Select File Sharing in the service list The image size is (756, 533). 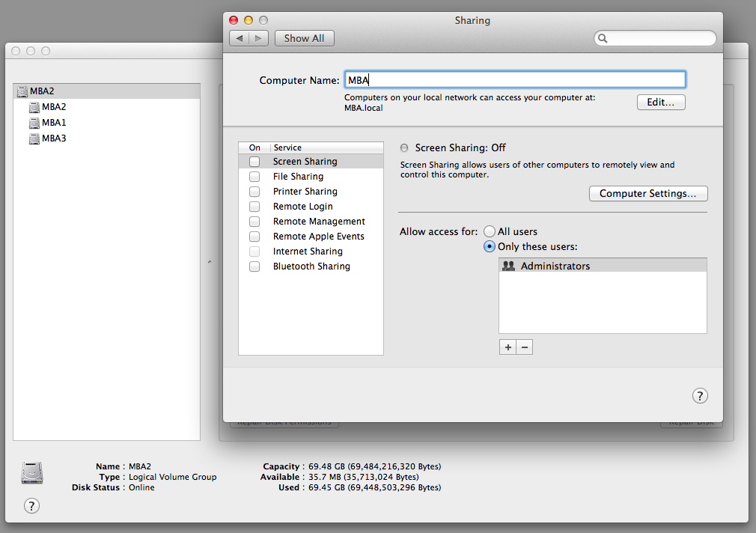click(311, 177)
